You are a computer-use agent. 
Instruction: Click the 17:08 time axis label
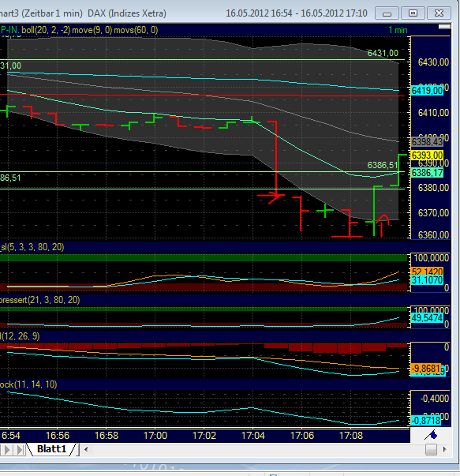click(351, 436)
